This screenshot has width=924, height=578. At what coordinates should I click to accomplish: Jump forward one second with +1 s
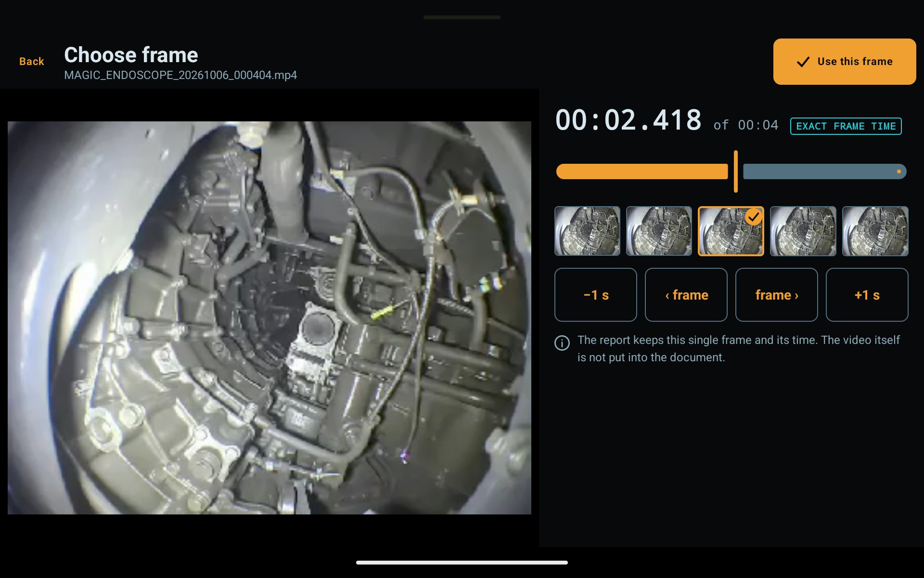point(867,295)
